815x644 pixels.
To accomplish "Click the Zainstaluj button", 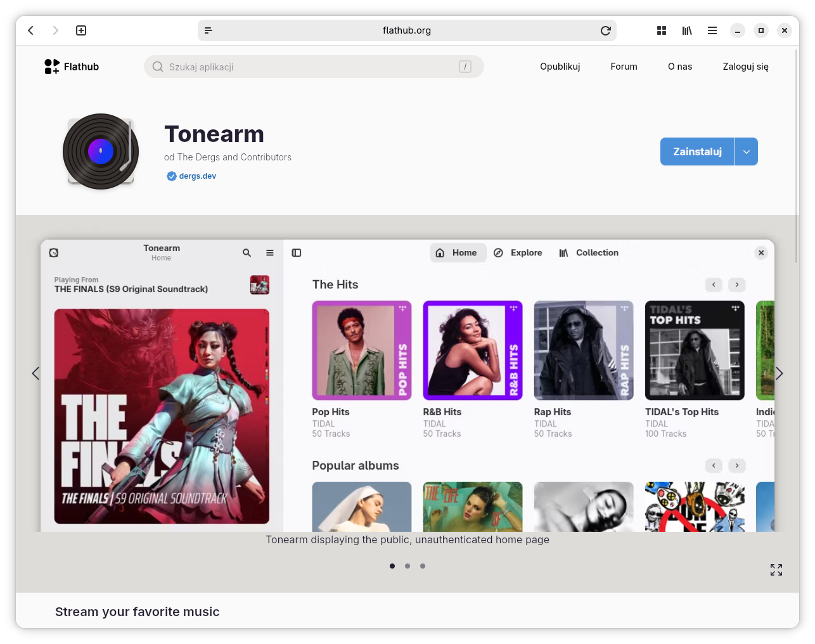I will (697, 151).
